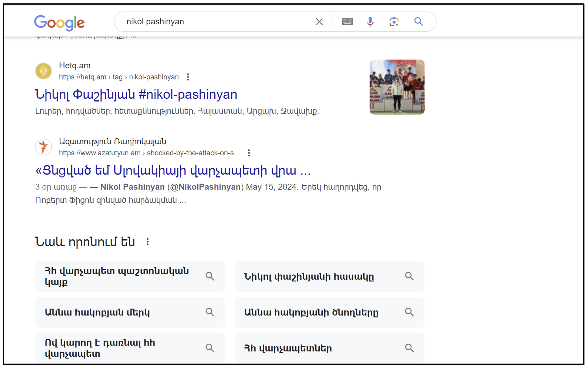
Task: Click the Hetq.am site favicon
Action: tap(43, 71)
